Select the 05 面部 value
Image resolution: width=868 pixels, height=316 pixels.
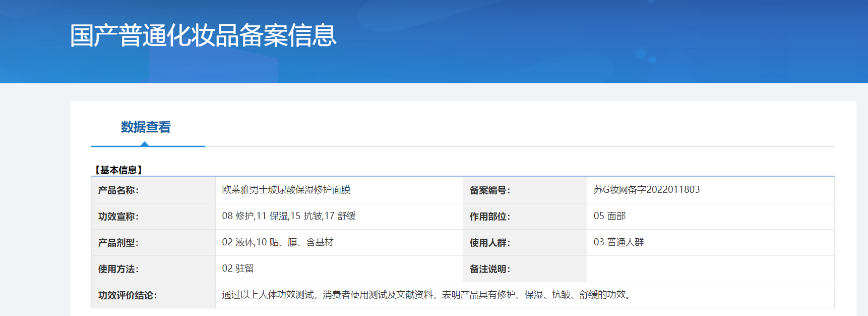(x=609, y=216)
